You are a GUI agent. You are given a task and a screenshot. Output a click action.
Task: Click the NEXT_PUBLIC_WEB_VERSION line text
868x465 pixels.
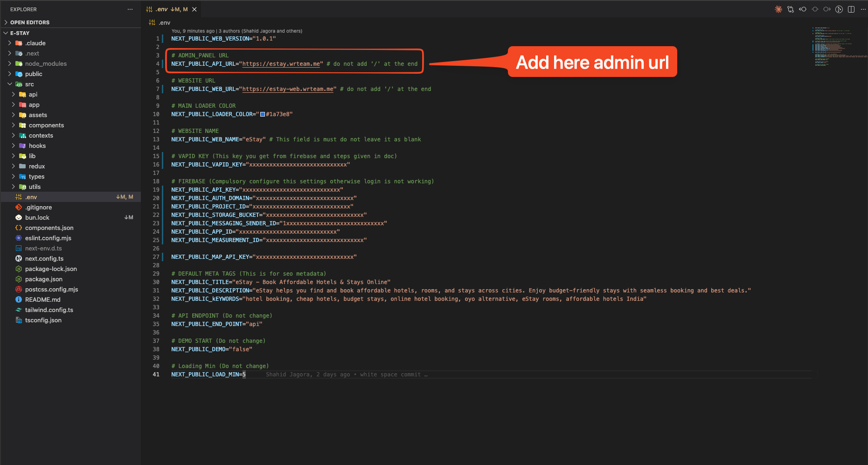pyautogui.click(x=223, y=39)
